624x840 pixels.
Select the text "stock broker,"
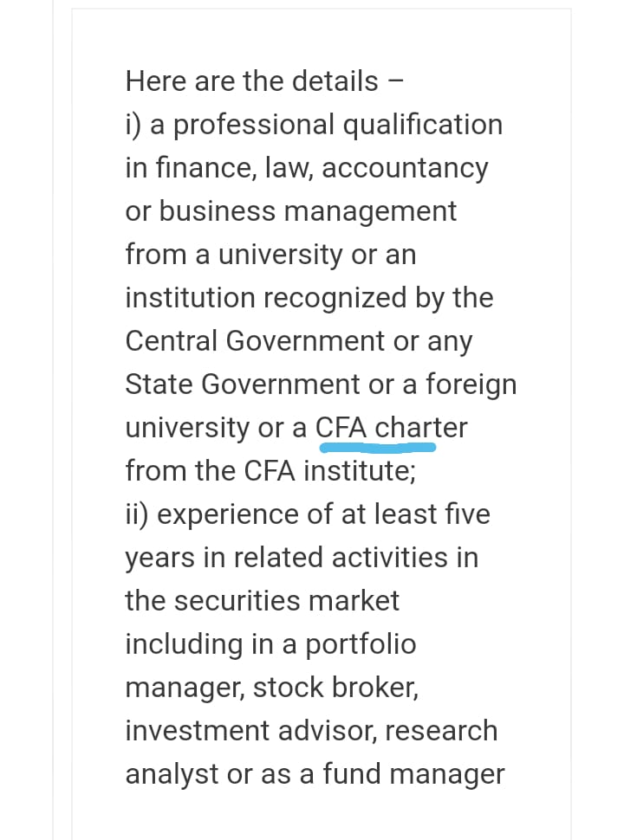335,688
